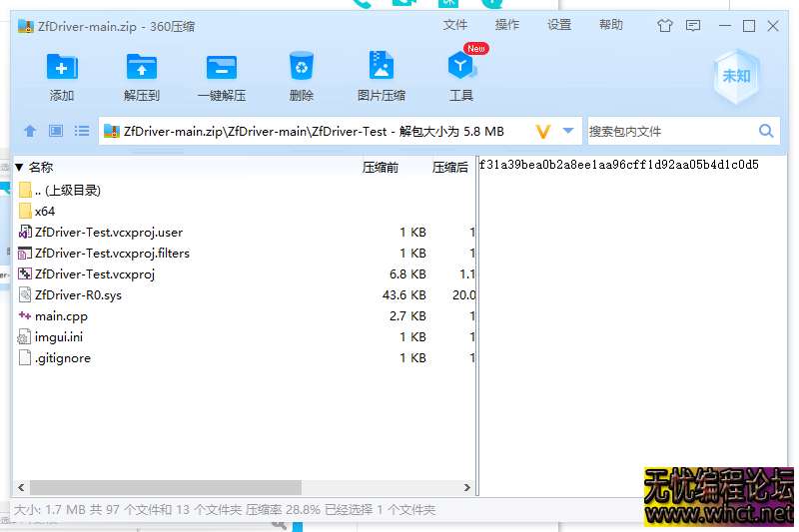
Task: Click the 未知 security shield badge
Action: pos(736,76)
